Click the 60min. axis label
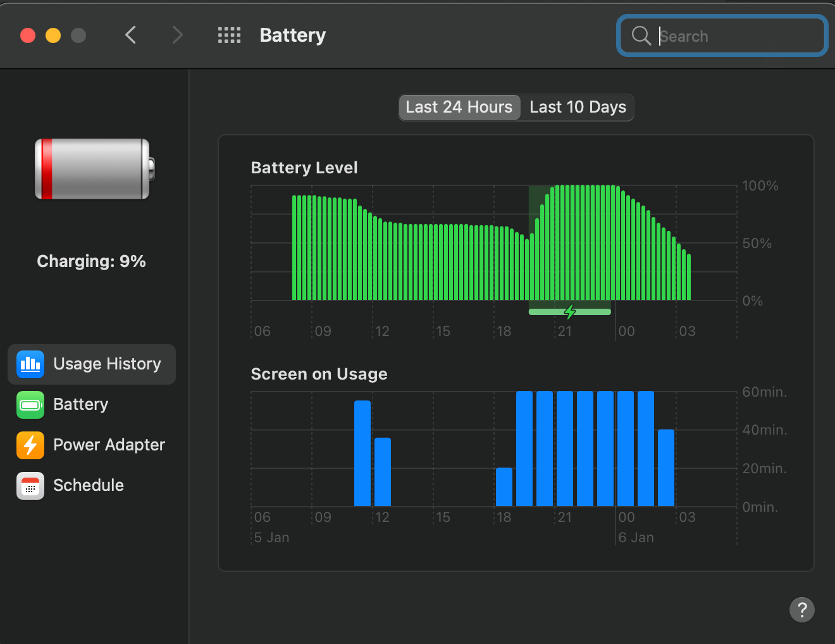The width and height of the screenshot is (835, 644). point(765,392)
